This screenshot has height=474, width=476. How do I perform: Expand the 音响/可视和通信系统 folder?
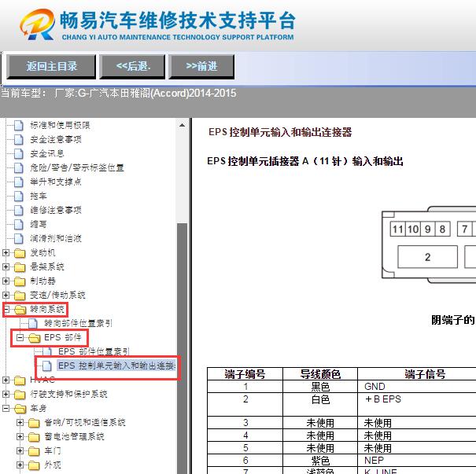pyautogui.click(x=20, y=422)
